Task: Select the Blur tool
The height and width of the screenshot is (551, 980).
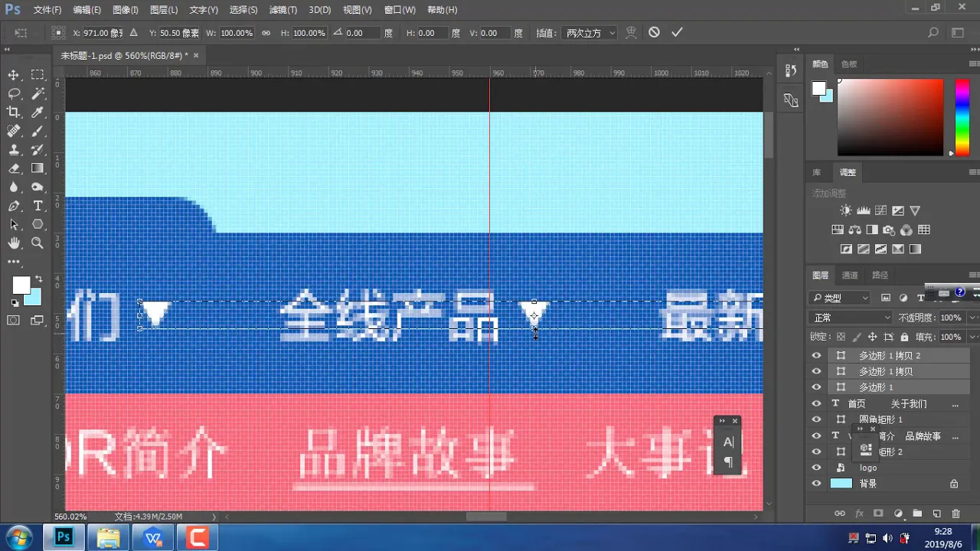Action: pyautogui.click(x=14, y=187)
